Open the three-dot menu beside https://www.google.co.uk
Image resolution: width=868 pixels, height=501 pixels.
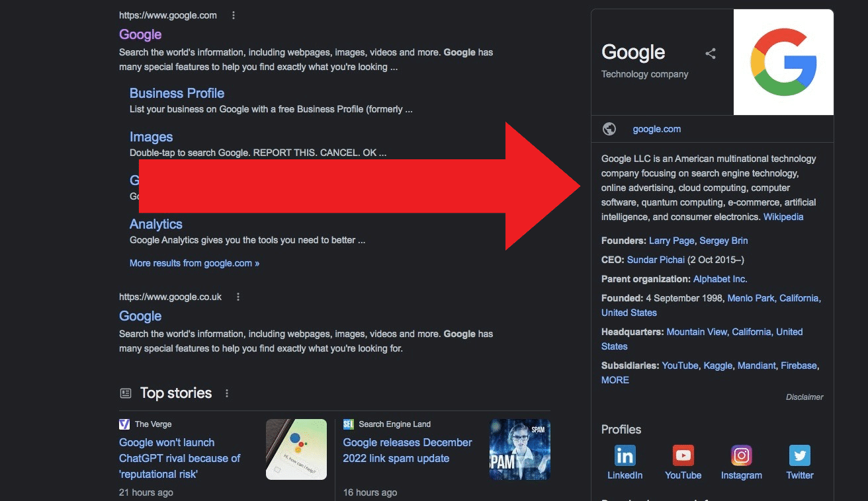238,297
